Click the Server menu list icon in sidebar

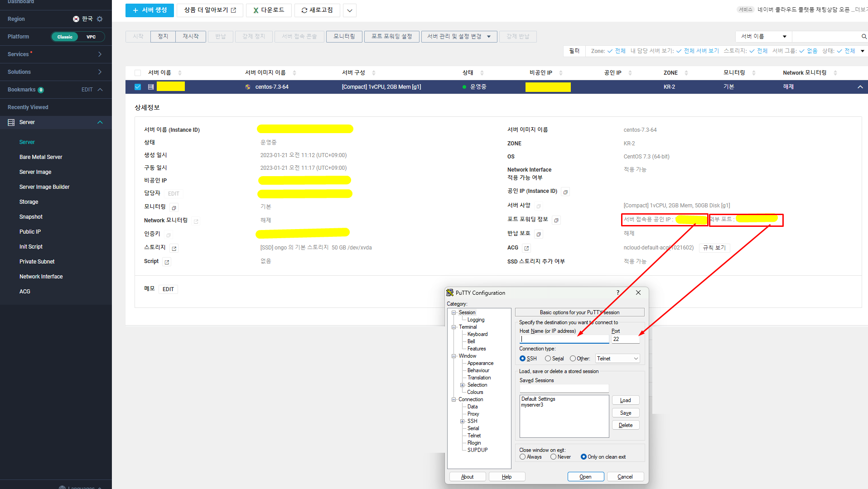click(x=11, y=122)
